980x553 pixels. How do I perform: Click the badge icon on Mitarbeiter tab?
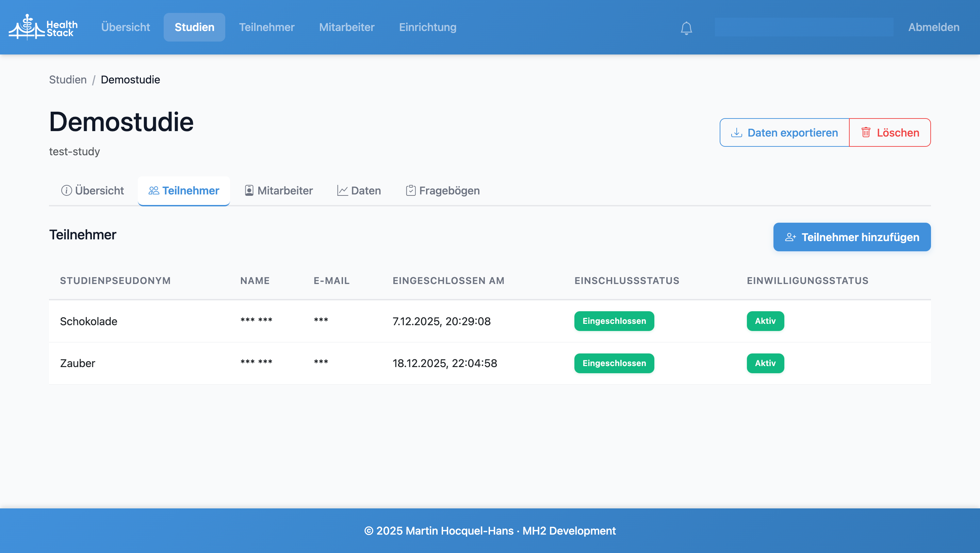(249, 190)
